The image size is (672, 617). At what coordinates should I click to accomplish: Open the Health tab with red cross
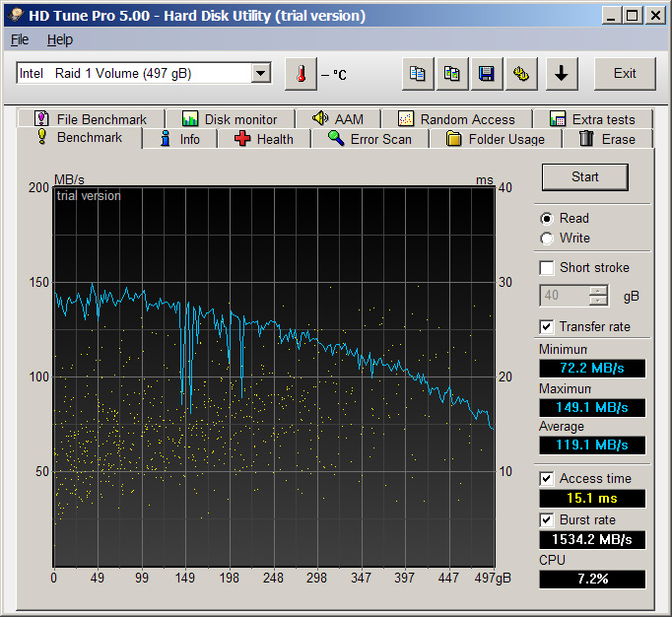(x=263, y=139)
